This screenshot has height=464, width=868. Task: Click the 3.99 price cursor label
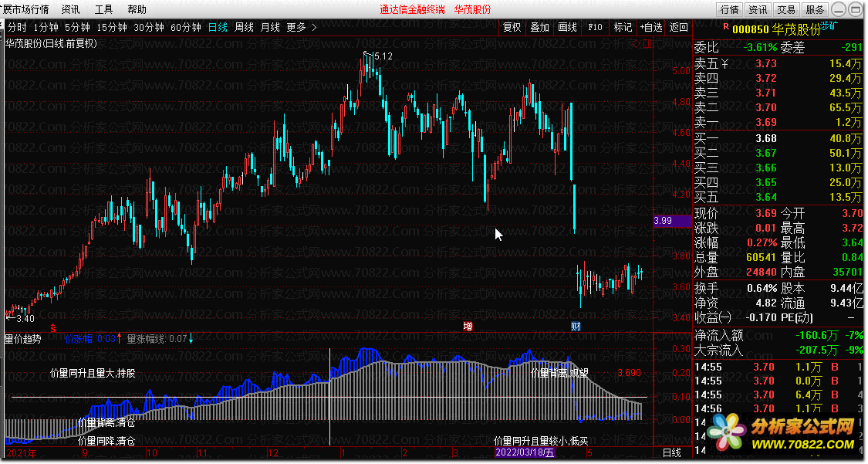(672, 220)
